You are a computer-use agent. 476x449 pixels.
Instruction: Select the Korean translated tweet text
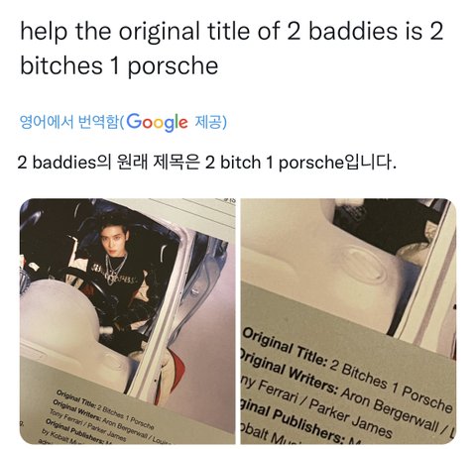[x=207, y=163]
